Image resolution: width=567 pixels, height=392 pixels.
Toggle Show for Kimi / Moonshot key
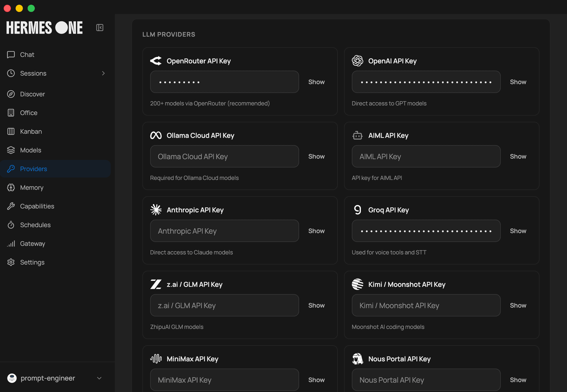[x=518, y=305]
